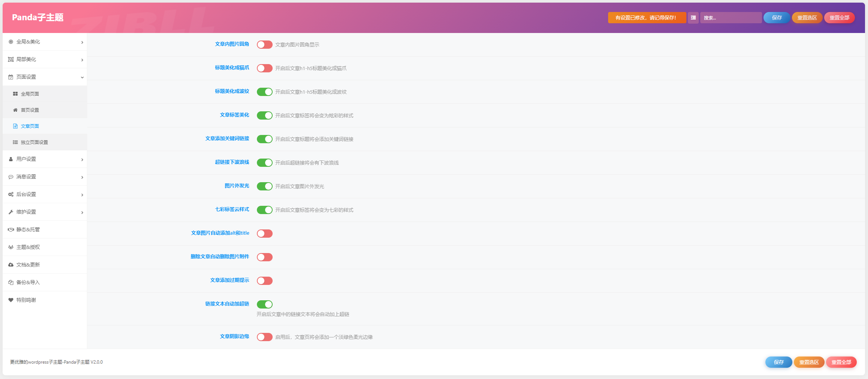
Task: Expand 全局&美化 chevron arrow
Action: point(82,42)
